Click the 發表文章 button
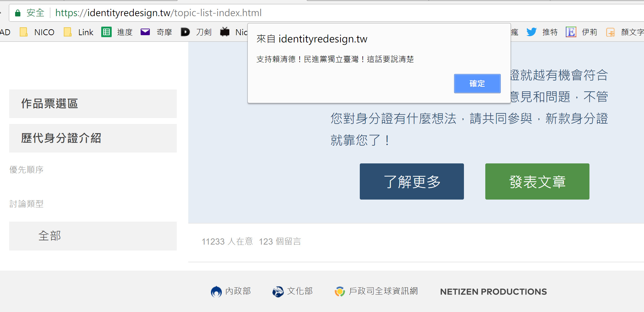 [x=537, y=181]
